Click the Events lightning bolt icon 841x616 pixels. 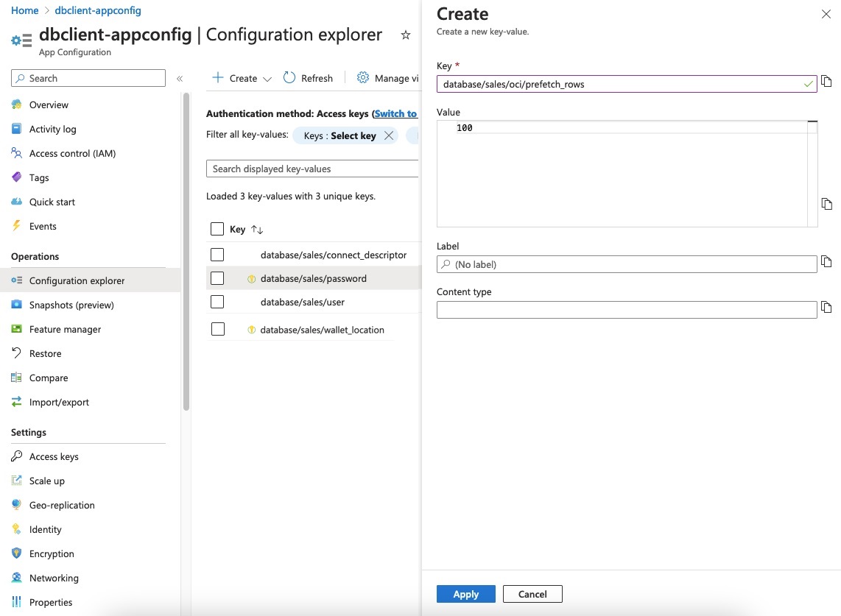17,226
